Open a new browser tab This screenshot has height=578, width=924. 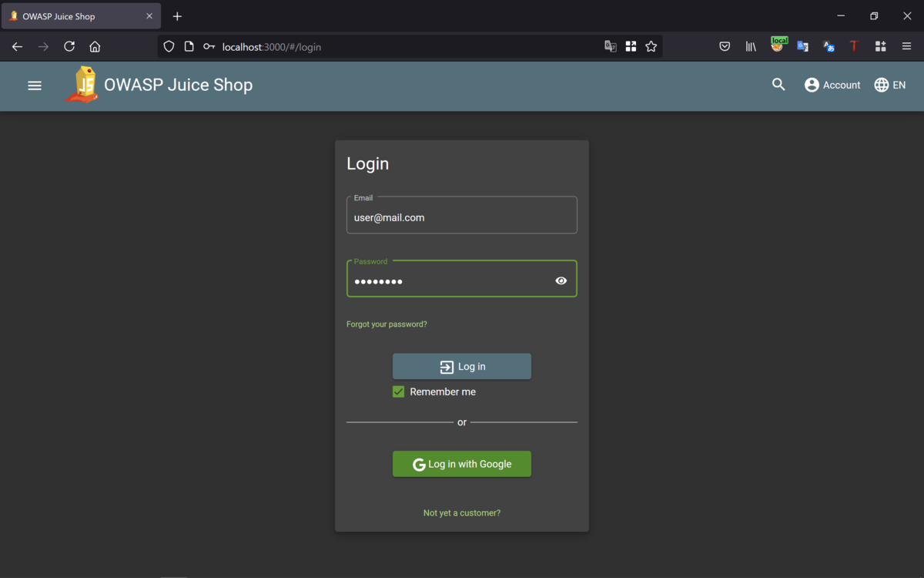pyautogui.click(x=177, y=16)
